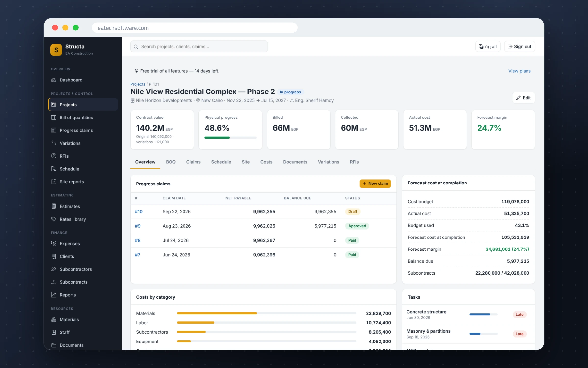Open the Documents tab
Viewport: 588px width, 368px height.
[x=295, y=162]
